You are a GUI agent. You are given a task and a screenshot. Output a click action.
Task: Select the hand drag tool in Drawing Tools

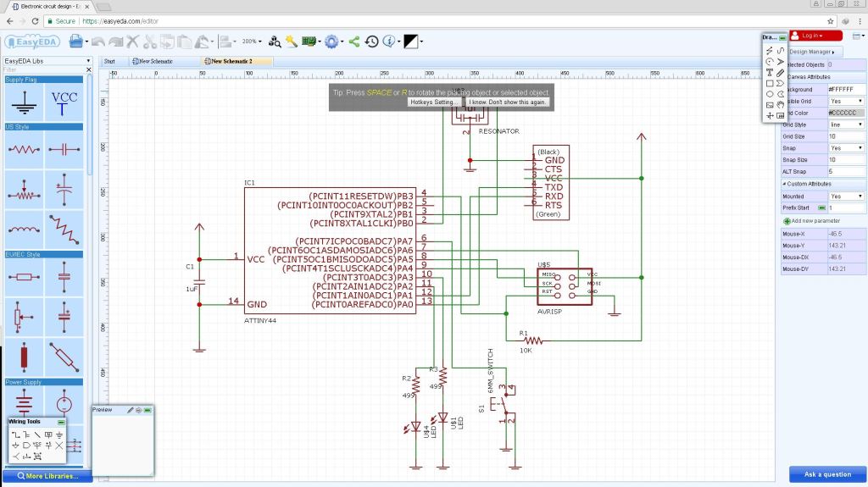781,104
